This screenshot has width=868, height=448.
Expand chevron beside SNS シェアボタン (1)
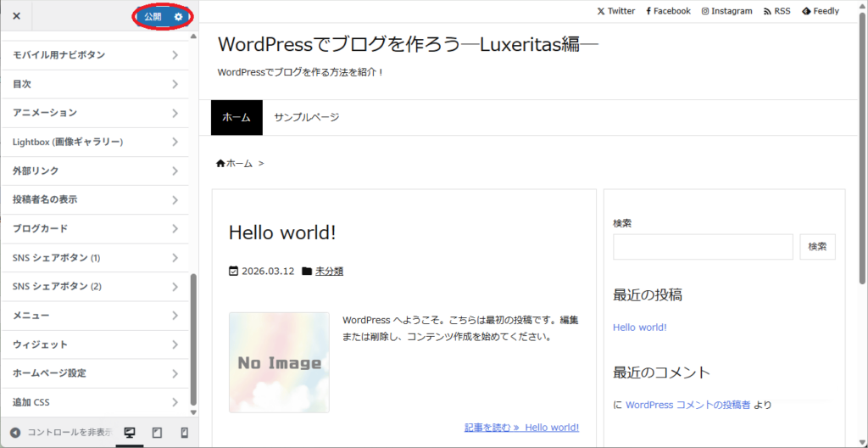point(175,258)
